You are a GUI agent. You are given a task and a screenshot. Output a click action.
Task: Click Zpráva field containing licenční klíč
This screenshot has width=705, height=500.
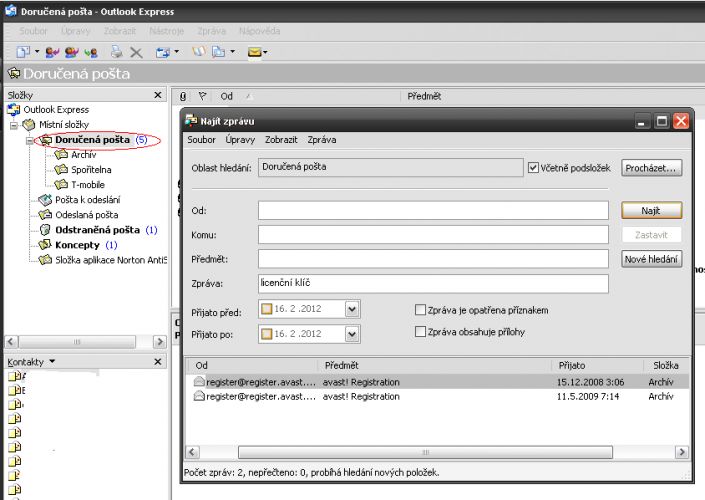[433, 284]
